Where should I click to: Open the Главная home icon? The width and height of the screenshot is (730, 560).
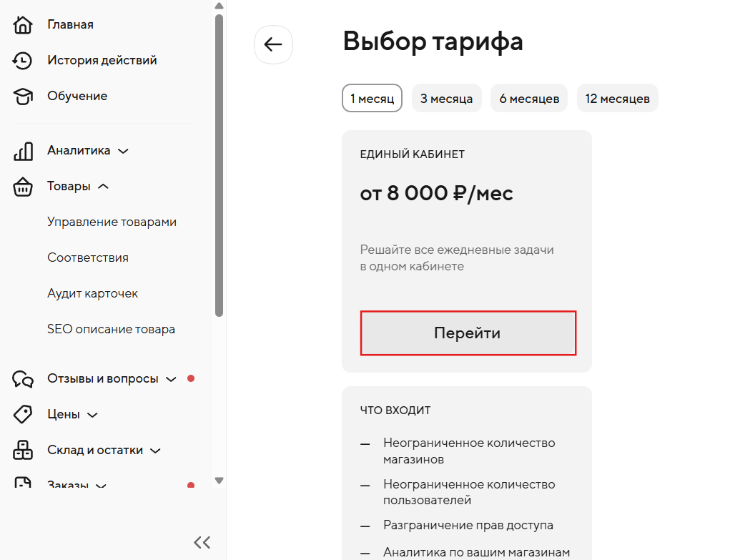point(22,25)
